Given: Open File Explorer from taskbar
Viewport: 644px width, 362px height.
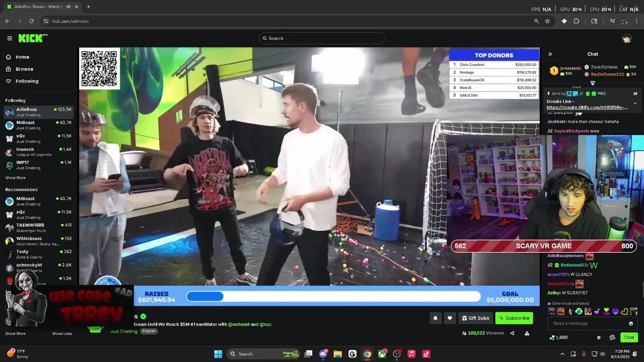Looking at the screenshot, I should click(x=338, y=354).
